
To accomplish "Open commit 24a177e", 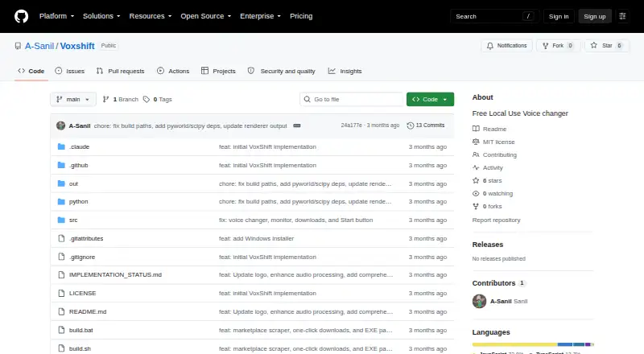I will [351, 126].
